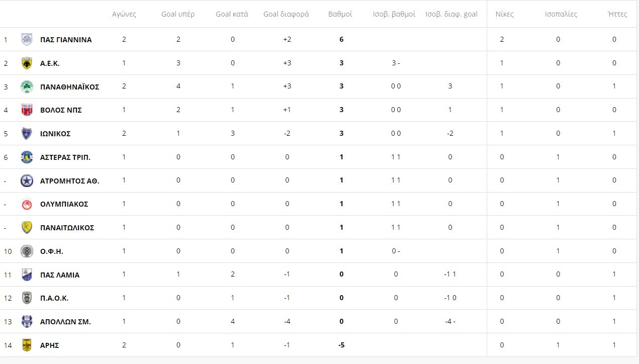Click the Α.Ε.Κ. yellow crest icon
This screenshot has width=639, height=364.
tap(27, 63)
